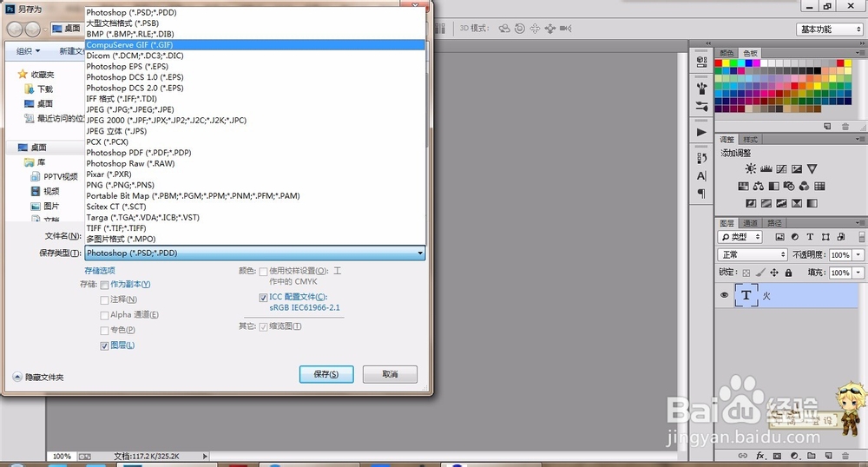Add a Photo Filter adjustment (camera icon)

(789, 186)
